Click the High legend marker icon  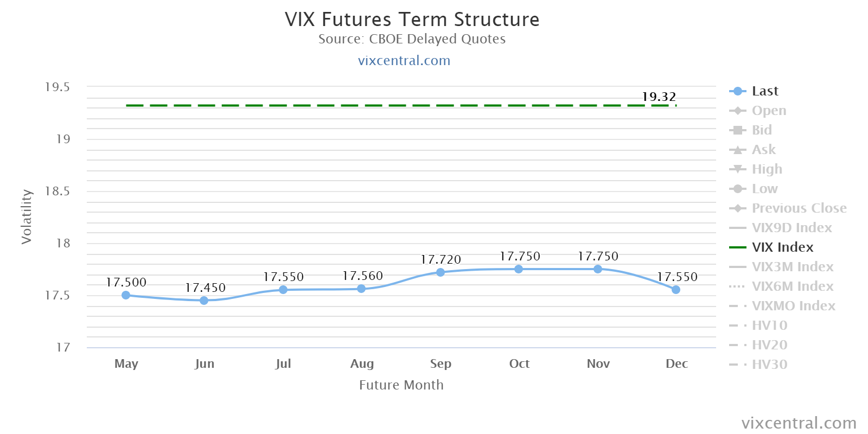[x=738, y=169]
